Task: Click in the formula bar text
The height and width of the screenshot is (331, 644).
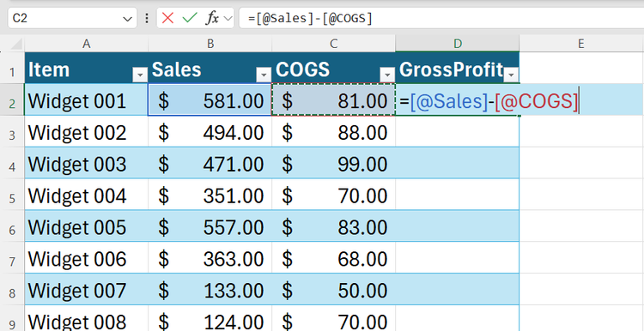Action: point(310,19)
